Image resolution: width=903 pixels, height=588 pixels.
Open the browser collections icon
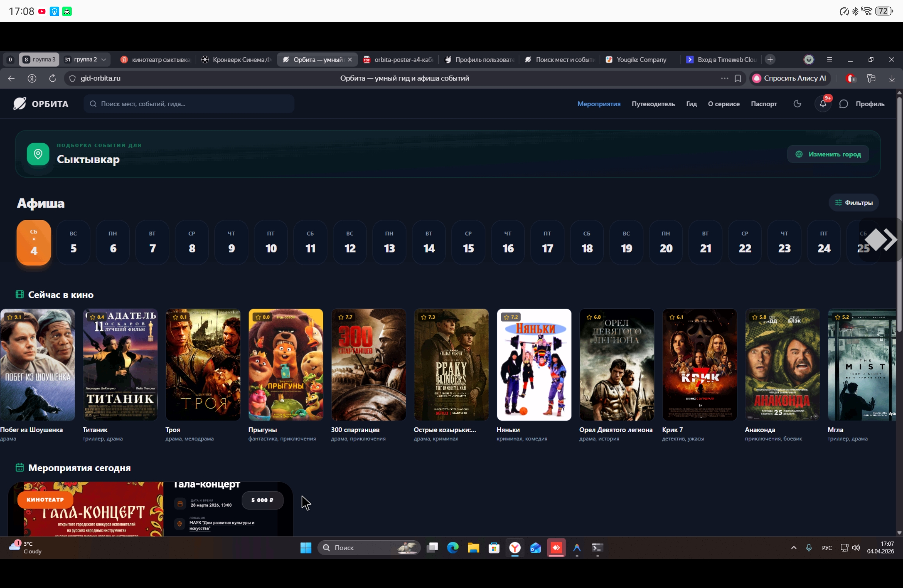click(x=871, y=78)
